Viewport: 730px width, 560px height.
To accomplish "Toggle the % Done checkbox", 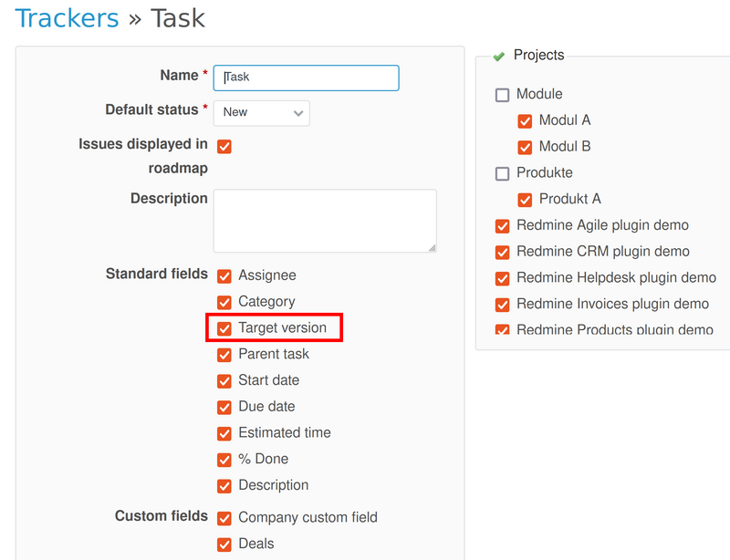I will tap(224, 460).
